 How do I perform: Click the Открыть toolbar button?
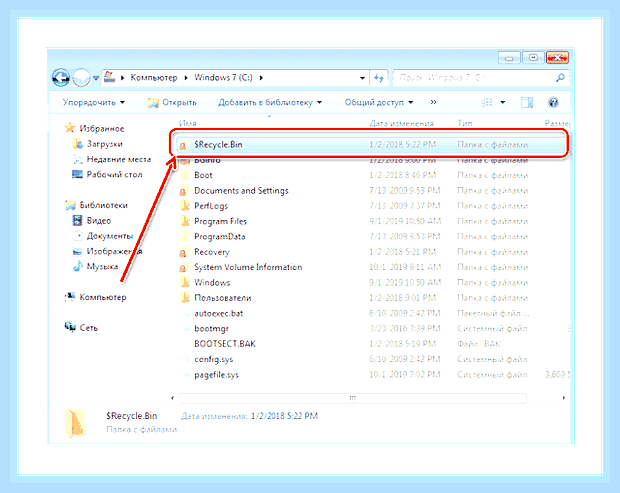(x=172, y=102)
